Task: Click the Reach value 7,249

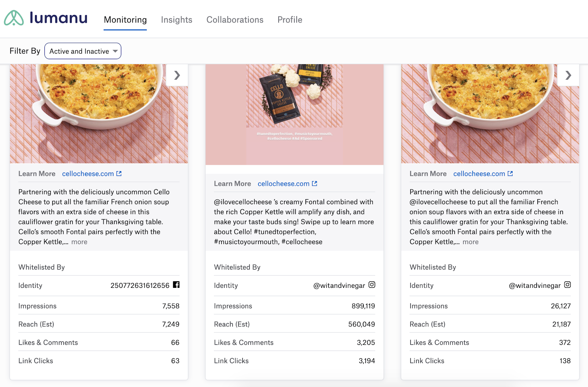Action: coord(171,325)
